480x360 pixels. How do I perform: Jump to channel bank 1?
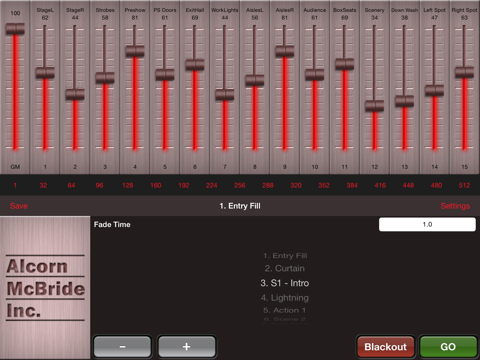(x=15, y=185)
